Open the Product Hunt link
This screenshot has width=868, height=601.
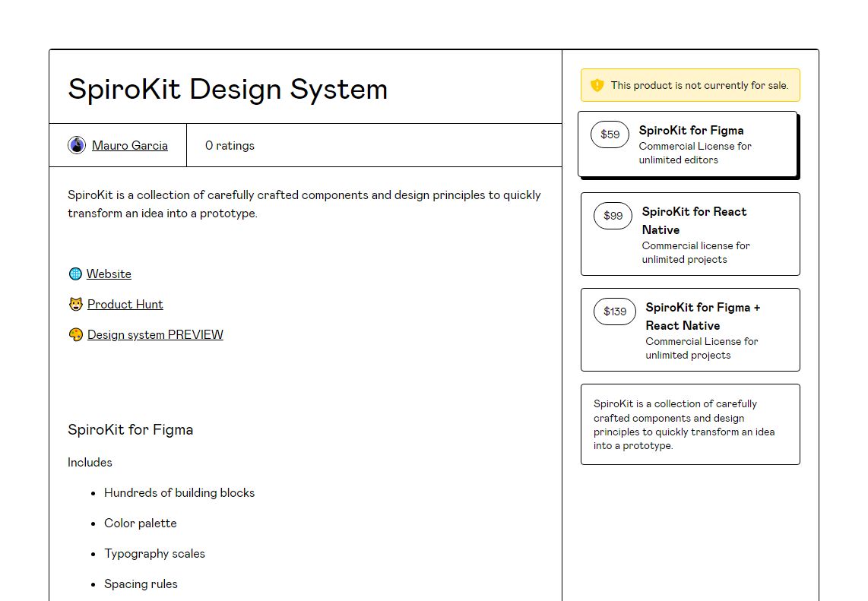tap(125, 305)
